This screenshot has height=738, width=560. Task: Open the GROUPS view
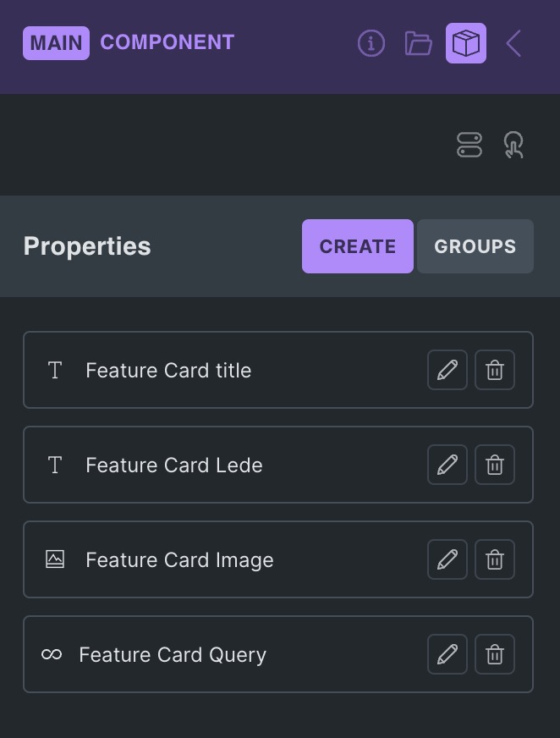click(475, 246)
